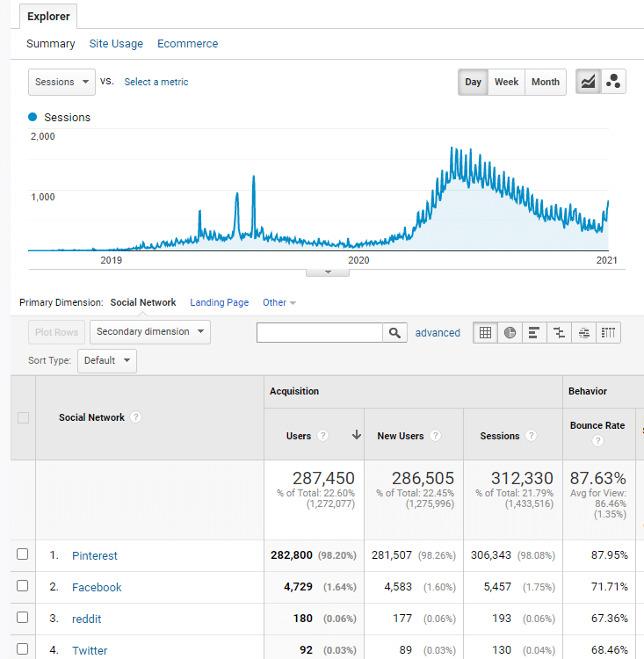Click the Plot Rows button

point(57,332)
